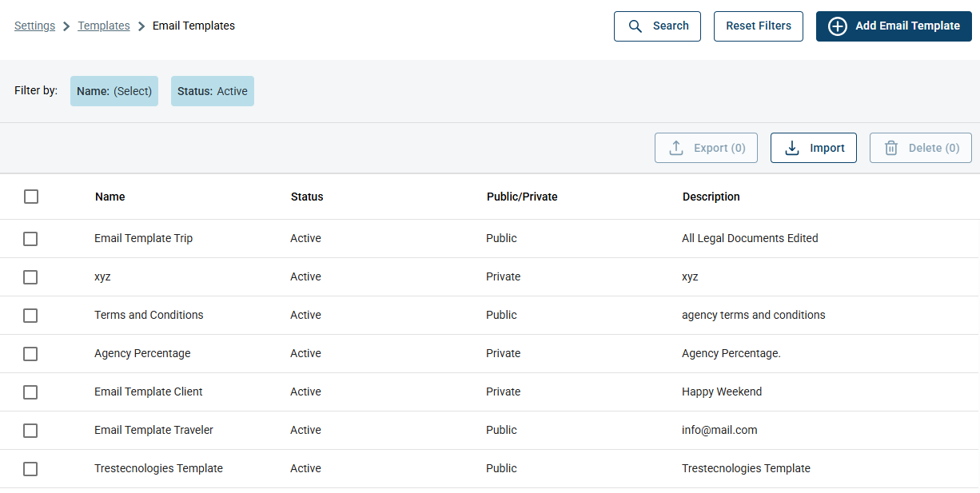980x493 pixels.
Task: Click the magnifier icon in Search button
Action: pyautogui.click(x=635, y=26)
